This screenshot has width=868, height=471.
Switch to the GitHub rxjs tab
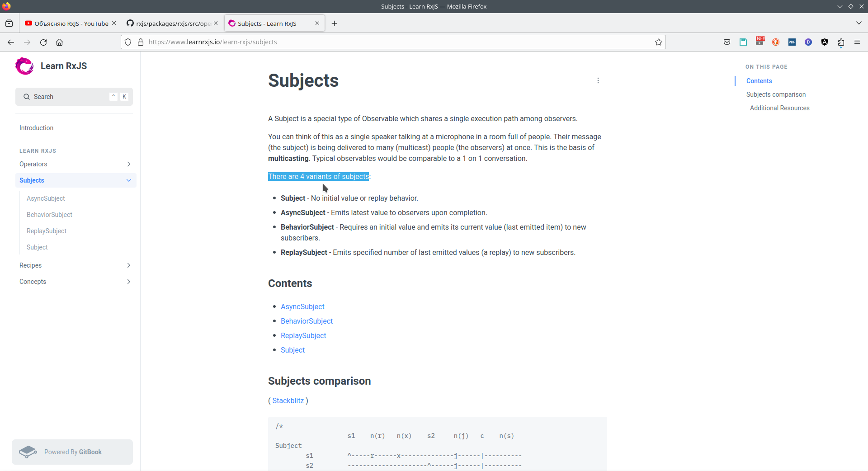tap(170, 24)
